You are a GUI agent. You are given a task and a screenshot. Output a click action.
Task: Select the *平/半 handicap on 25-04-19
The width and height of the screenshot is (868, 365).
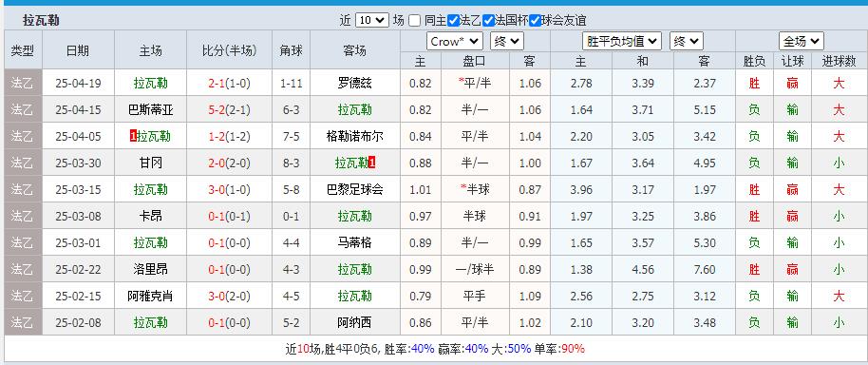click(475, 84)
